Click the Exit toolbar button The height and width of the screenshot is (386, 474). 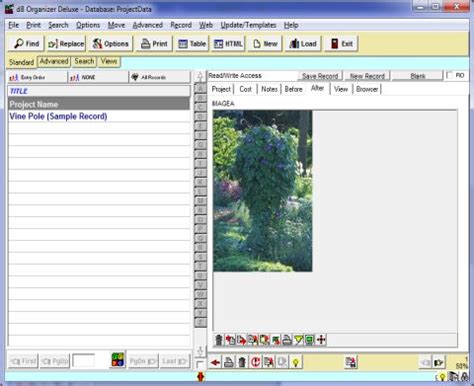point(341,44)
